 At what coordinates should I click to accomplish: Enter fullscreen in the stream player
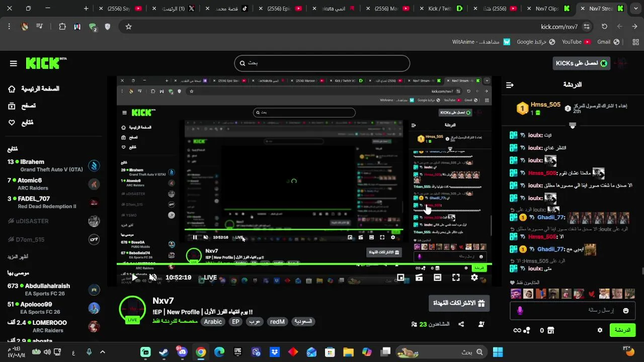pos(456,278)
